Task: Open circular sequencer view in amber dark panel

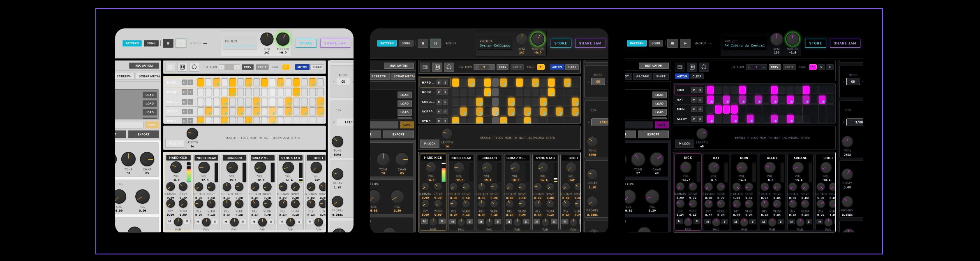Action: point(449,67)
